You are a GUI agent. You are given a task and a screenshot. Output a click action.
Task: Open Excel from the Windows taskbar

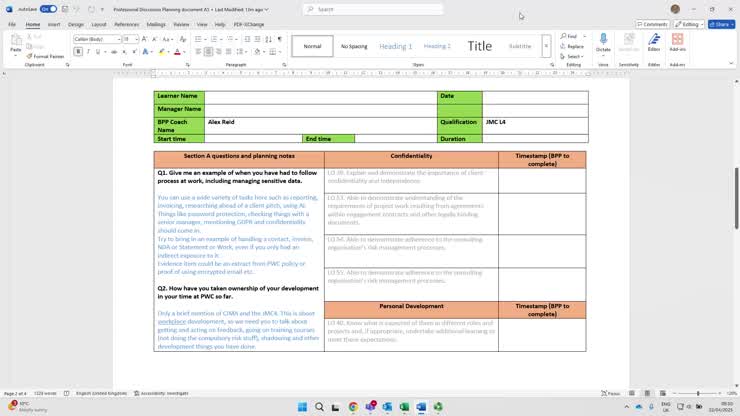click(404, 407)
